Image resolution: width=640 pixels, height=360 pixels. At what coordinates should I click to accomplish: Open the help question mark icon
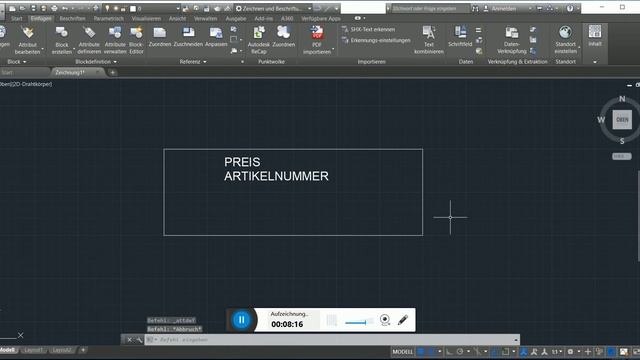click(x=570, y=8)
